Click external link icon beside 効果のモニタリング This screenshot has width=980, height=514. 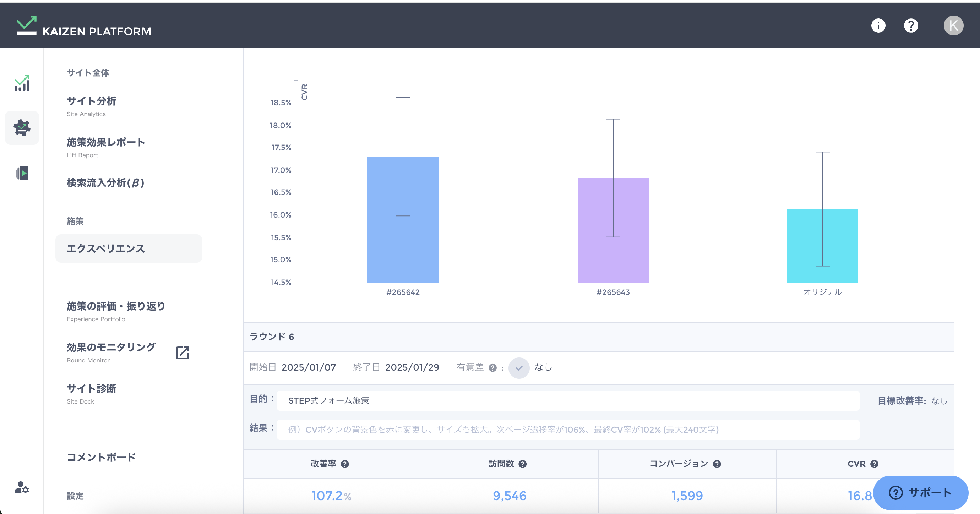click(x=183, y=353)
